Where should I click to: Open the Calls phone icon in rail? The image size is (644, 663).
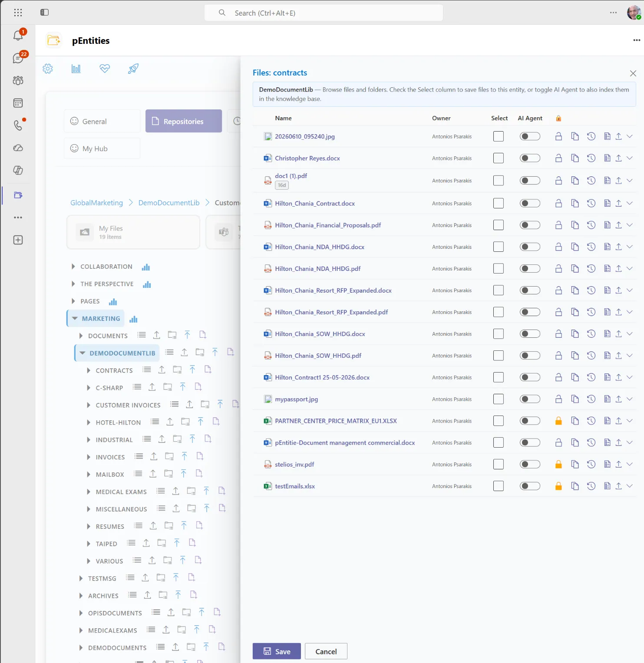(x=18, y=125)
